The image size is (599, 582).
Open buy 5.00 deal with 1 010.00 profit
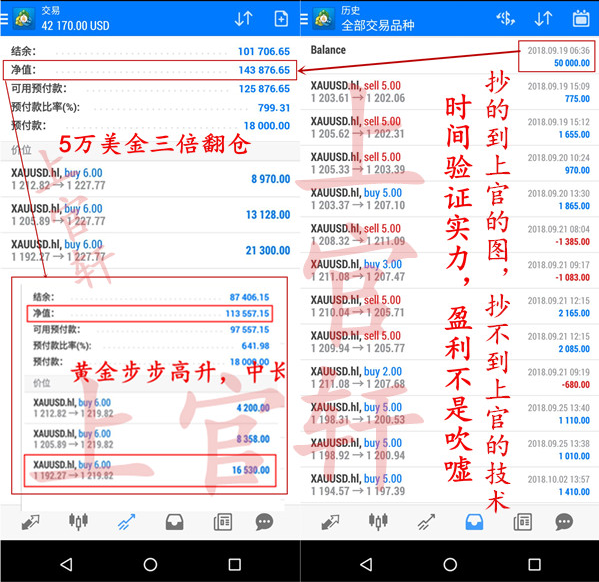[x=450, y=449]
